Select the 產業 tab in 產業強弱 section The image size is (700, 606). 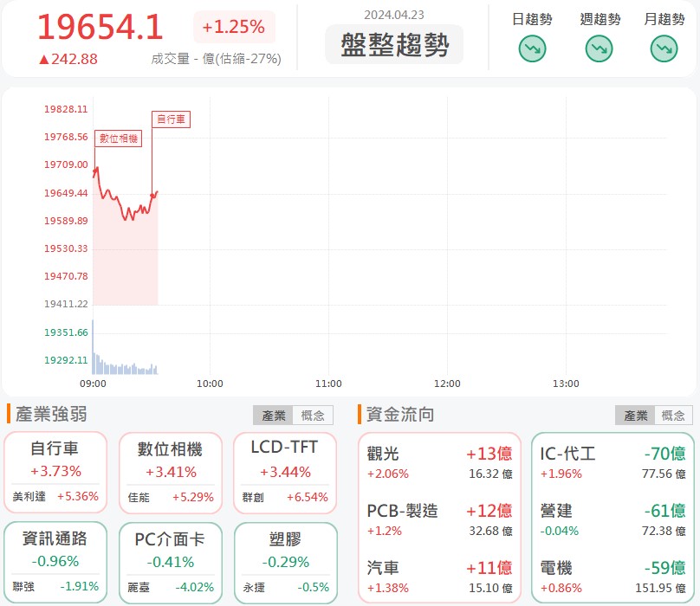tap(274, 415)
